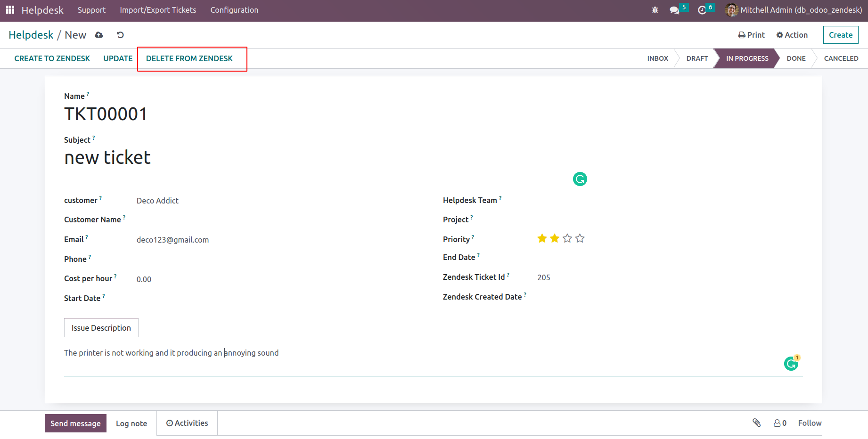Image resolution: width=868 pixels, height=439 pixels.
Task: Click the paperclip attachments icon
Action: [757, 423]
